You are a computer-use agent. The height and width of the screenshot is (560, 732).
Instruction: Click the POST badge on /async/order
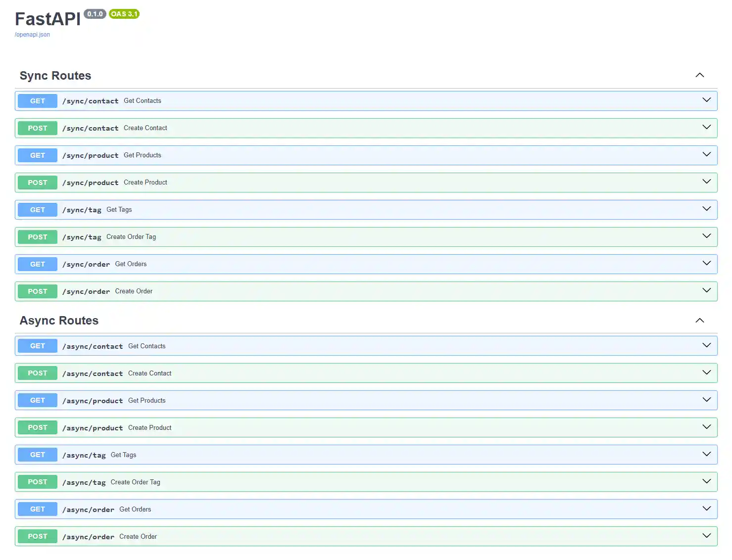[37, 536]
